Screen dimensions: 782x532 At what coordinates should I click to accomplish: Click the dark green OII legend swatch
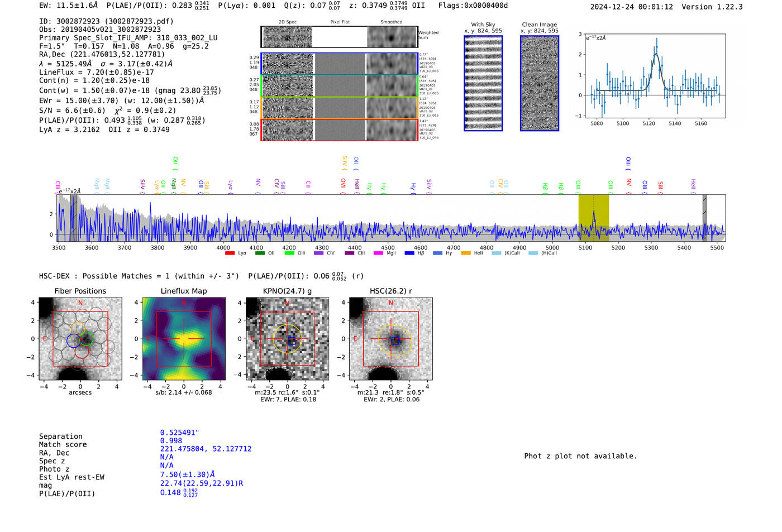(x=260, y=253)
